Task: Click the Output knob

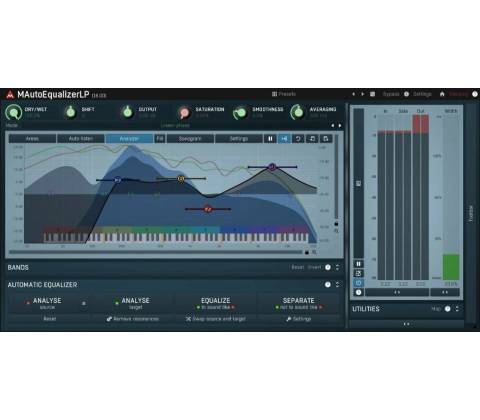Action: pyautogui.click(x=127, y=112)
